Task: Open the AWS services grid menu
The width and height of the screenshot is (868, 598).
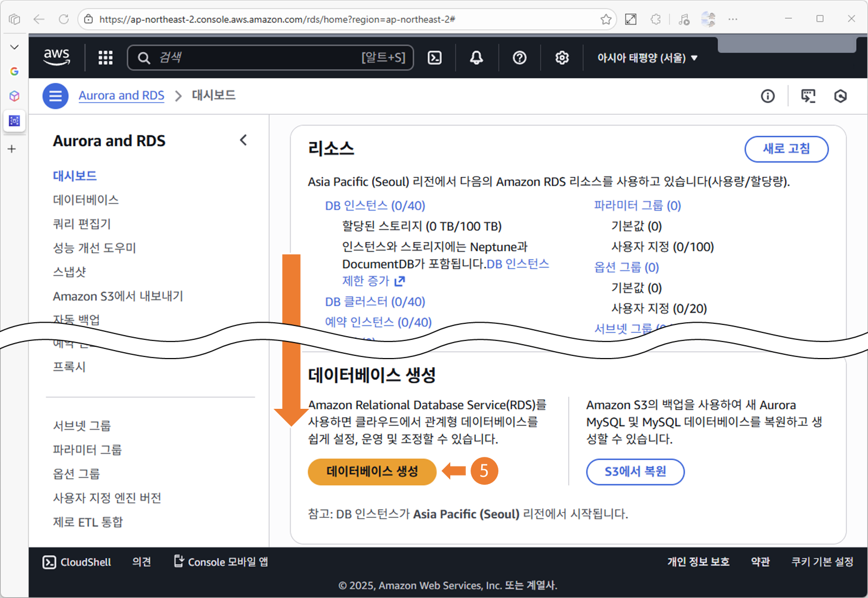Action: 105,58
